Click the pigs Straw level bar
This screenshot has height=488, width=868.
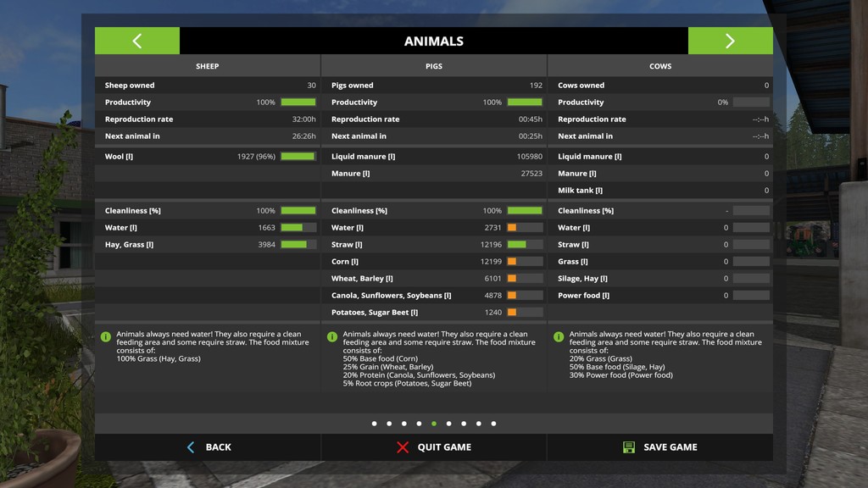(x=524, y=245)
